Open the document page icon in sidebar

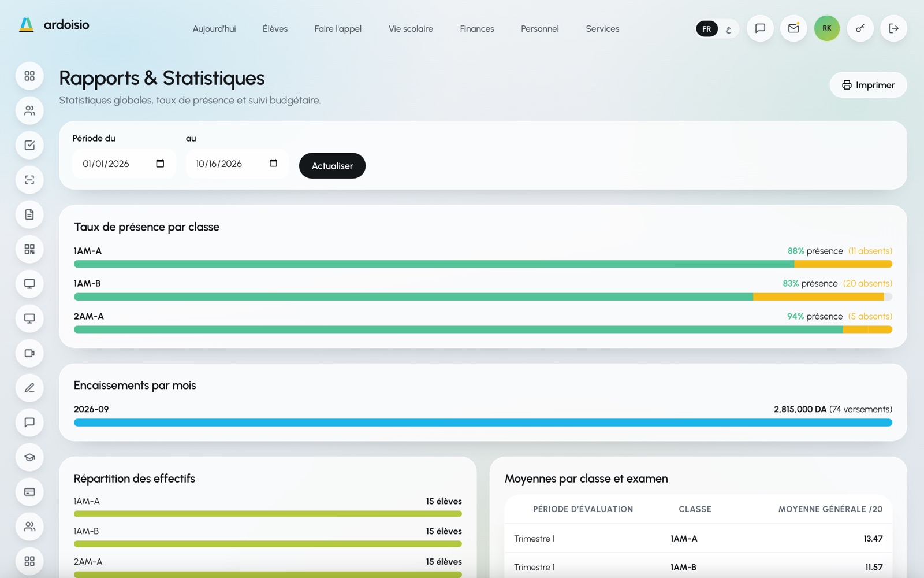[29, 214]
